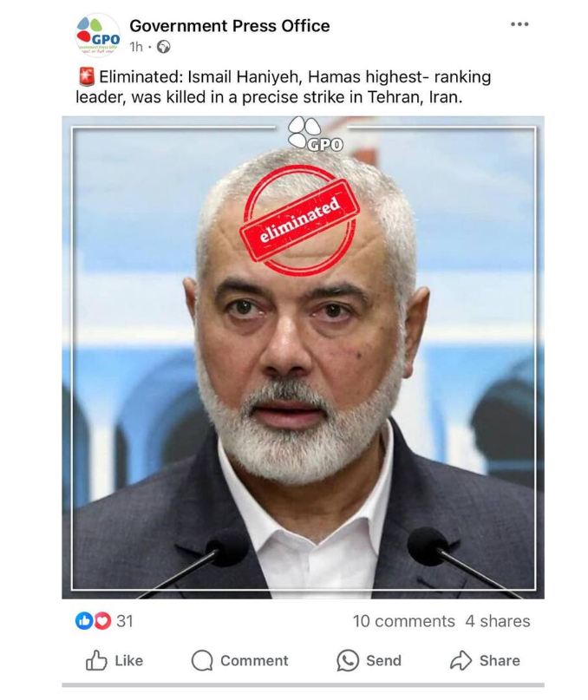Click the red siren emoji in the post
Screen dimensions: 588x700
coord(86,77)
